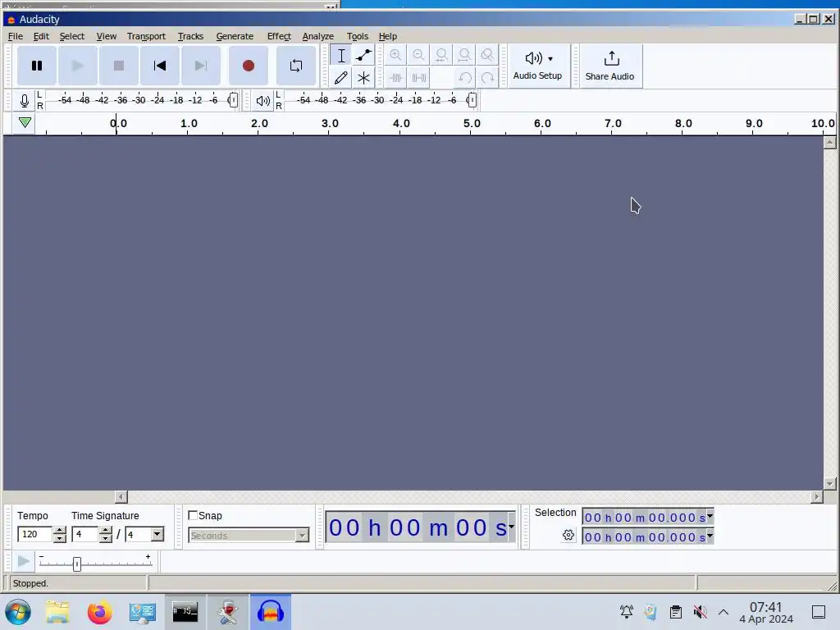Open the Generate menu
The width and height of the screenshot is (840, 630).
pyautogui.click(x=235, y=36)
